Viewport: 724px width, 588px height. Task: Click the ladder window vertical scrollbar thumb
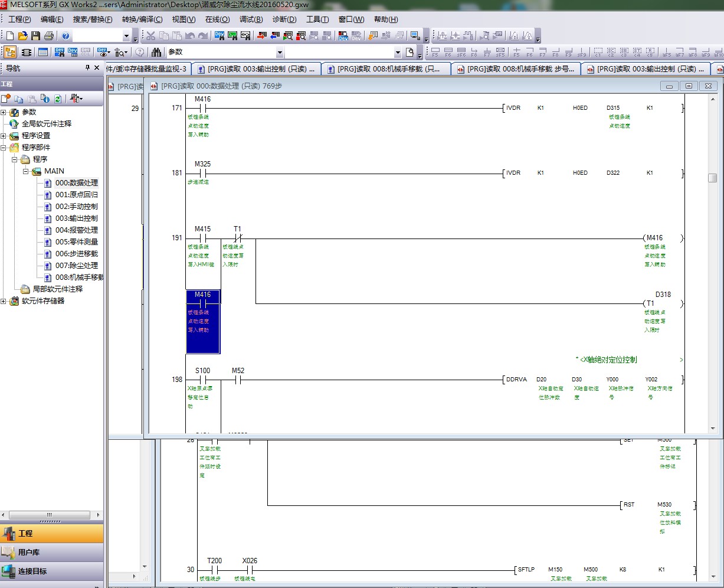713,178
